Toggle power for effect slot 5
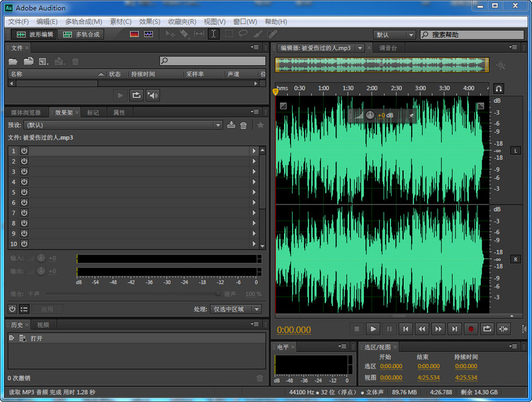The height and width of the screenshot is (402, 532). 24,192
